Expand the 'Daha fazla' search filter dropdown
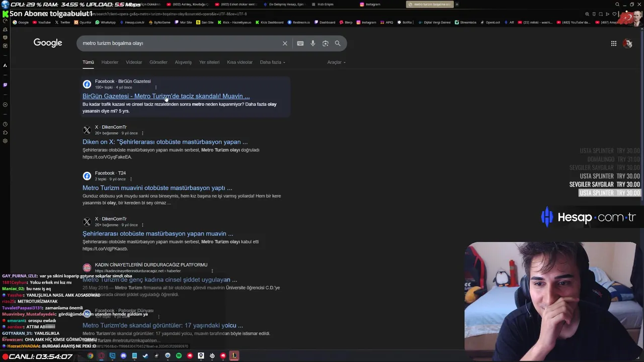The image size is (644, 362). click(272, 62)
